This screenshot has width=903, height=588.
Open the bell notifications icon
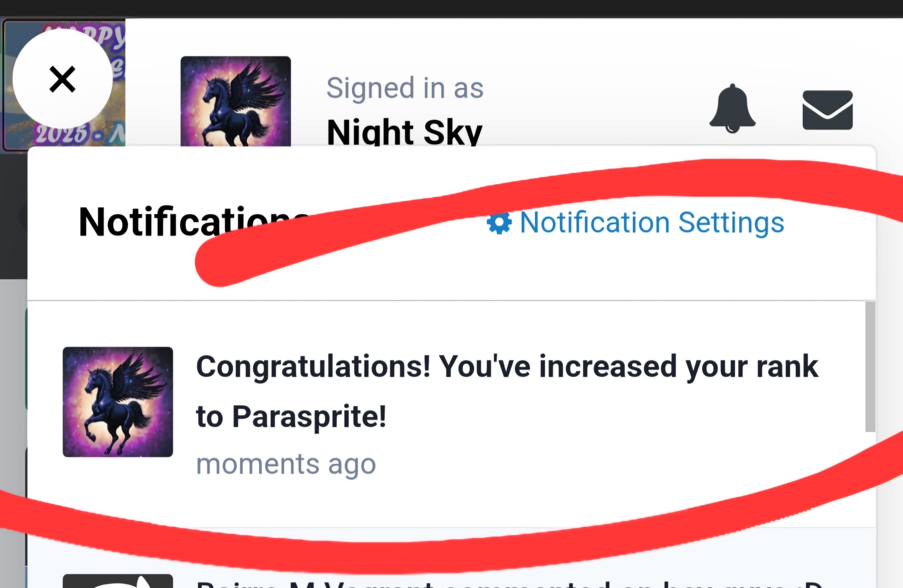(x=732, y=108)
